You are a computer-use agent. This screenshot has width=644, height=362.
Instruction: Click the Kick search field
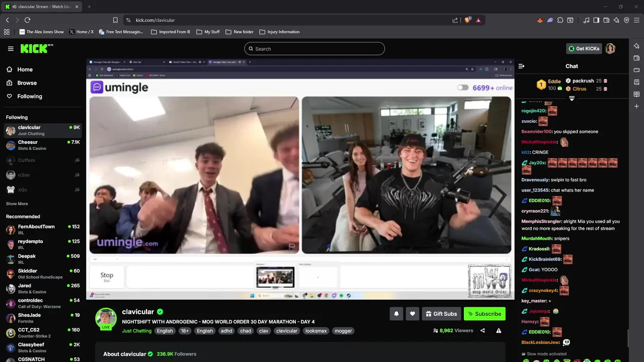click(314, 49)
